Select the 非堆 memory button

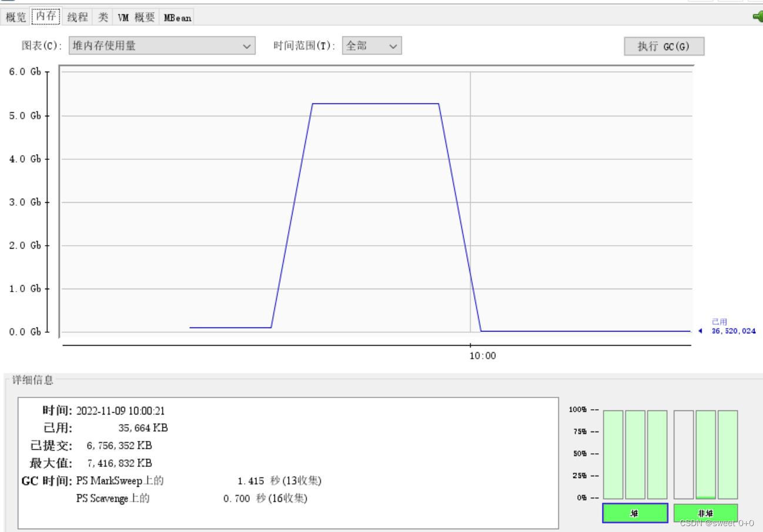705,513
